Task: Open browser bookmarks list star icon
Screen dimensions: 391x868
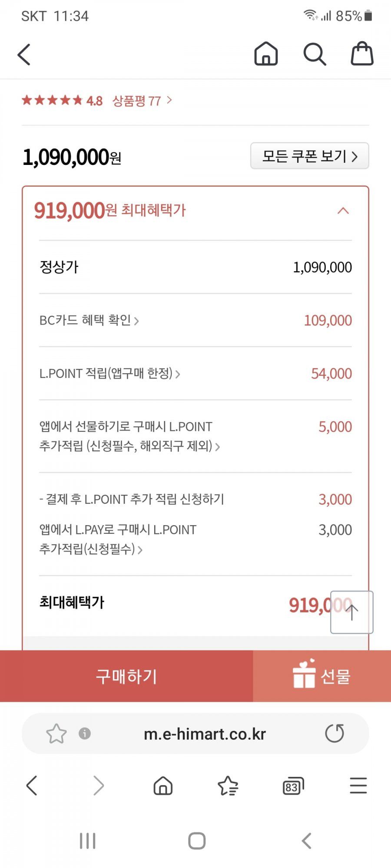Action: coord(228,786)
